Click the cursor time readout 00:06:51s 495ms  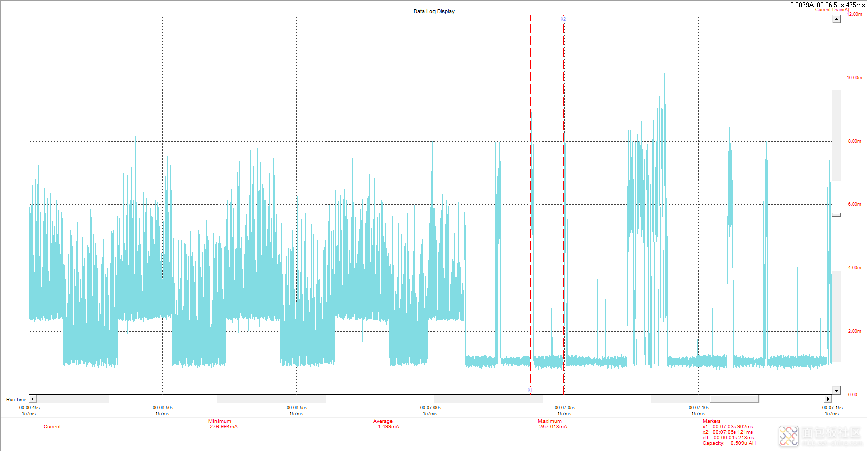pos(841,5)
